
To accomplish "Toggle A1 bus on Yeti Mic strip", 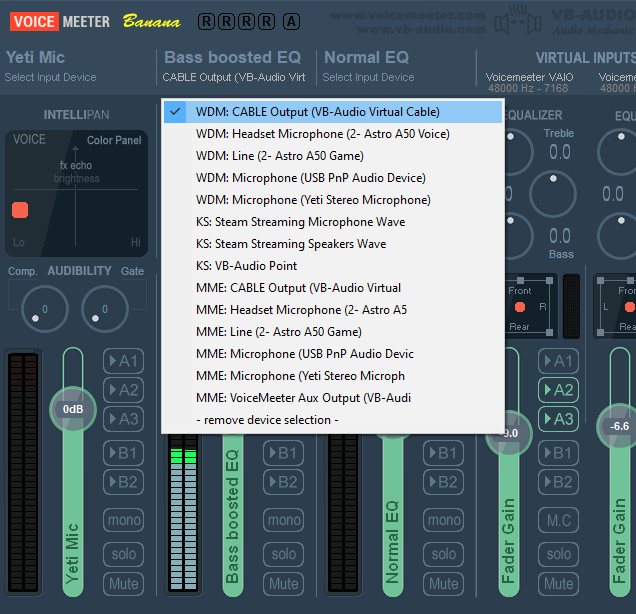I will (124, 361).
